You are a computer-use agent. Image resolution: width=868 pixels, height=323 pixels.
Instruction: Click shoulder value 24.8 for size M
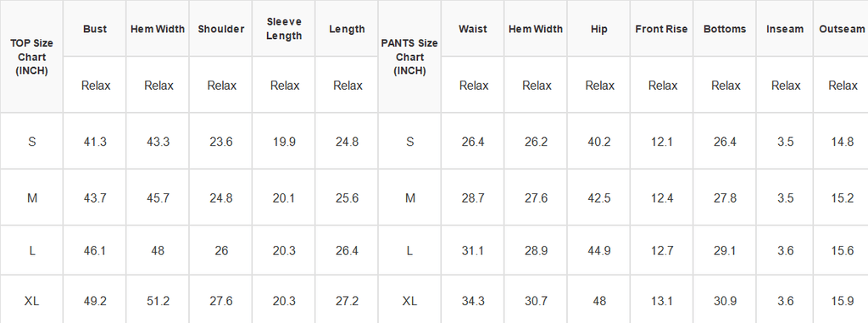click(x=221, y=198)
